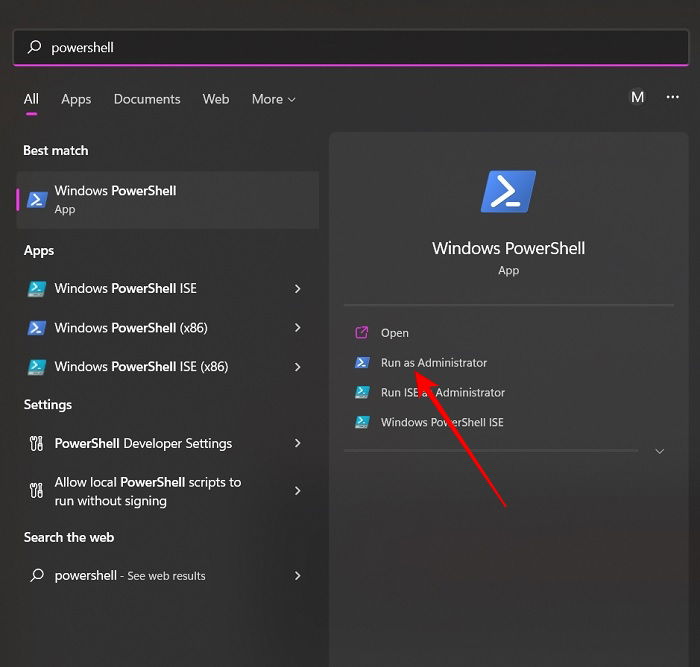Screen dimensions: 700x667
Task: Click the Run ISE as Administrator icon
Action: (x=362, y=392)
